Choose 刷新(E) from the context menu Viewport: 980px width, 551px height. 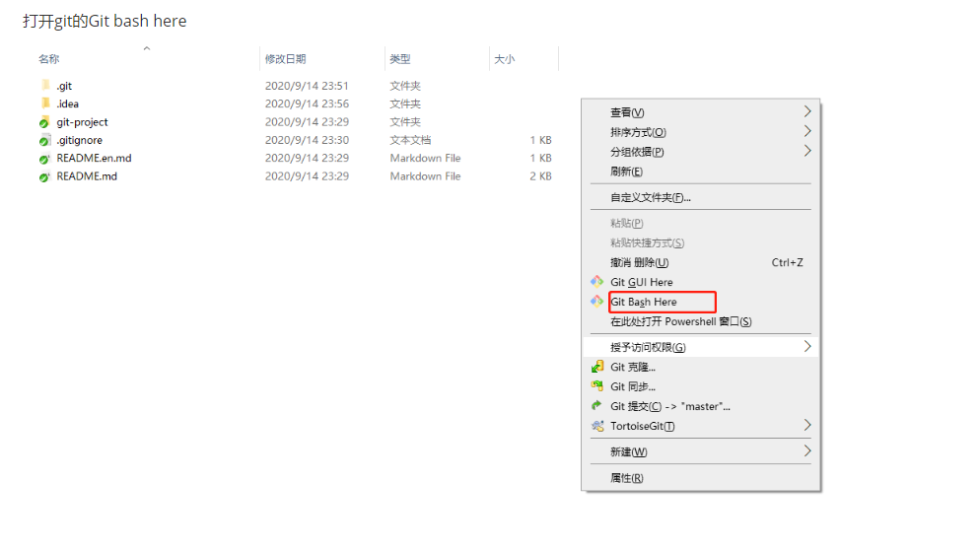[700, 172]
